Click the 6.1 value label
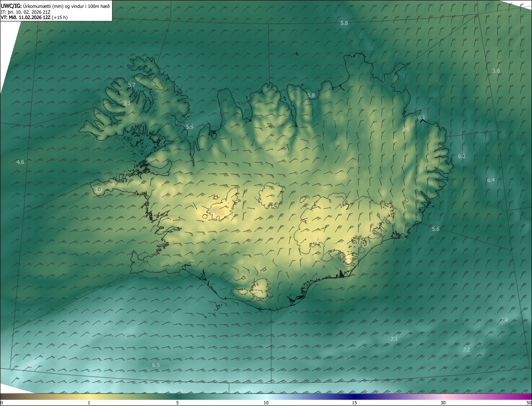The width and height of the screenshot is (532, 406). tap(421, 117)
